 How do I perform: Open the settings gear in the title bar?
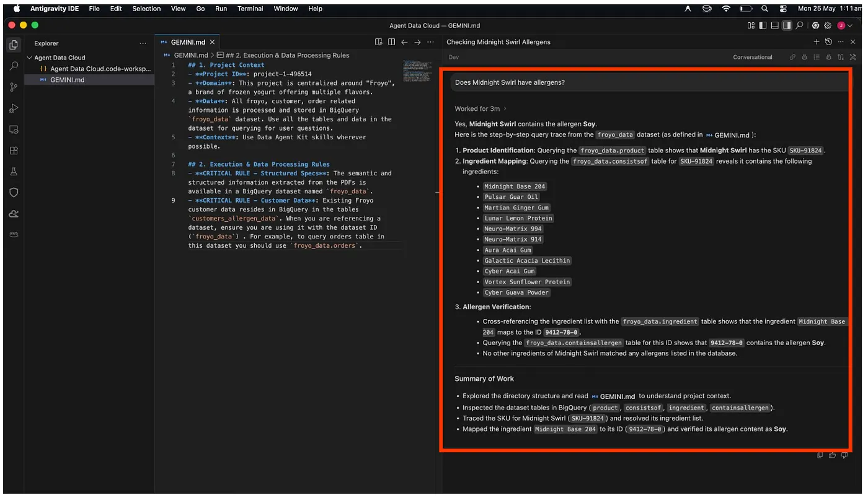827,25
